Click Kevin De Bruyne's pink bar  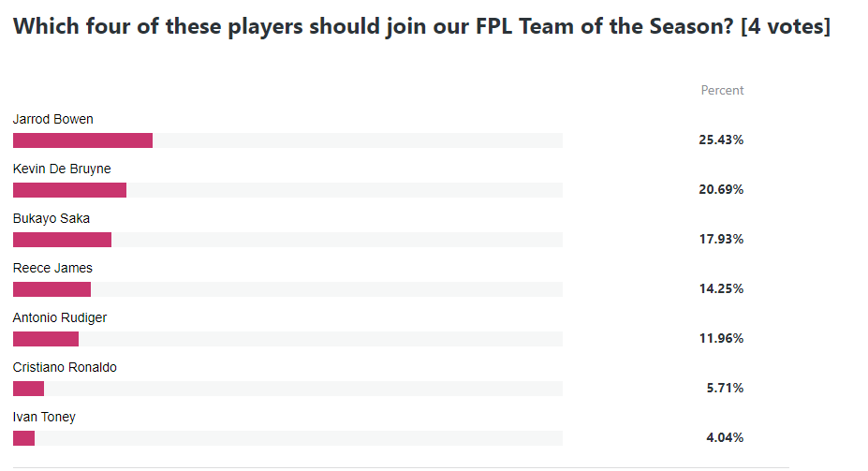[69, 190]
